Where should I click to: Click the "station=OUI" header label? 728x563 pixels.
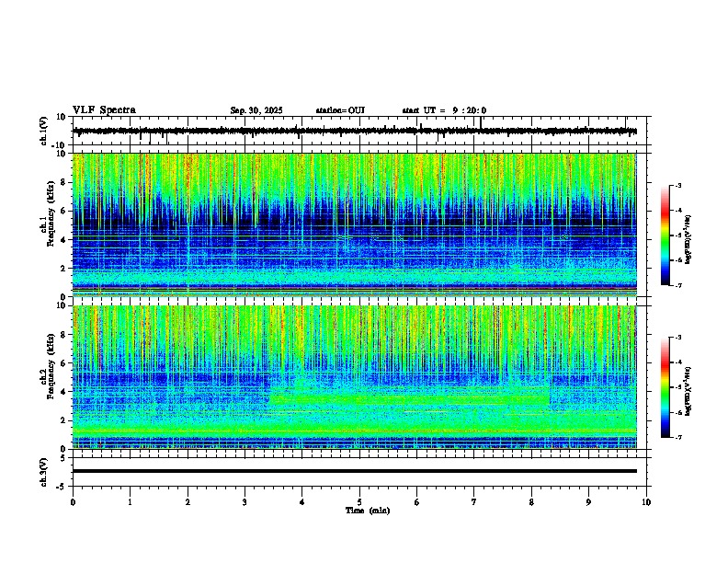point(340,110)
